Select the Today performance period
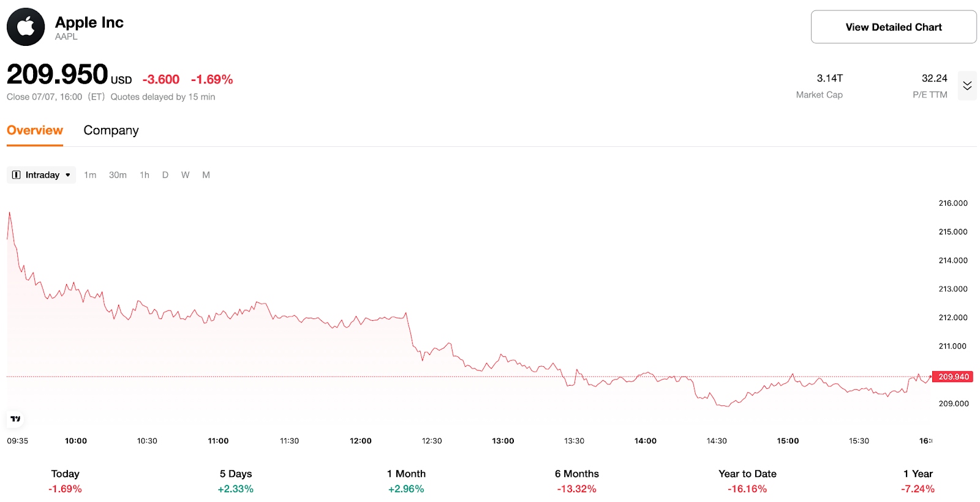The height and width of the screenshot is (502, 980). coord(64,481)
